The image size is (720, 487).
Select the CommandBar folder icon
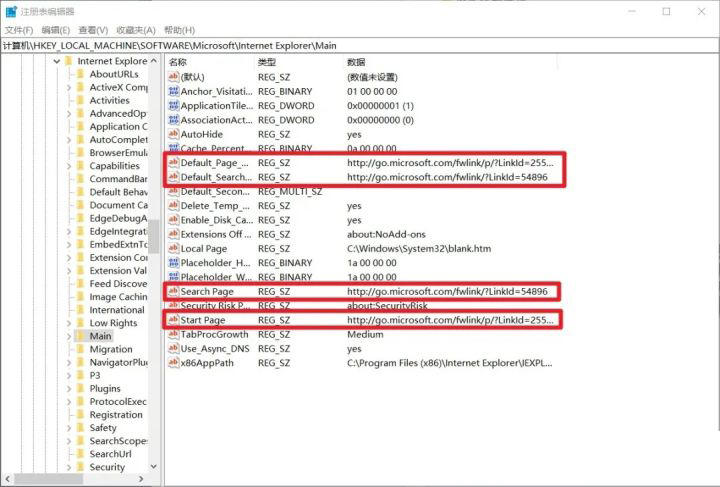click(80, 179)
